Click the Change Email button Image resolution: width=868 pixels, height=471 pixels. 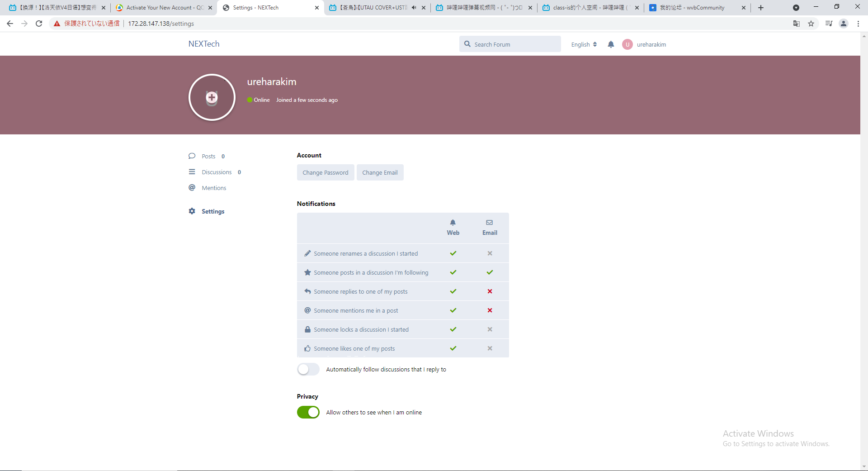tap(380, 172)
